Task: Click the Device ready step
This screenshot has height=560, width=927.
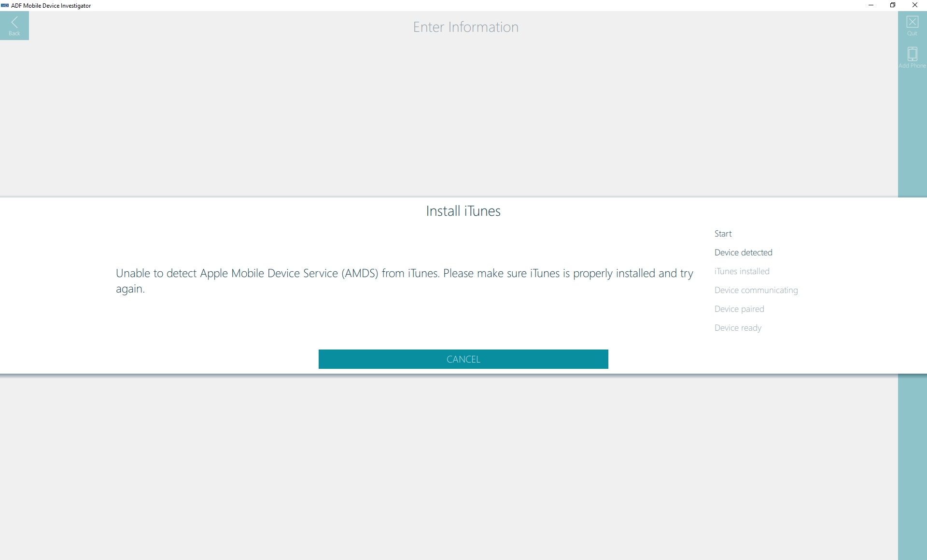Action: click(x=737, y=328)
